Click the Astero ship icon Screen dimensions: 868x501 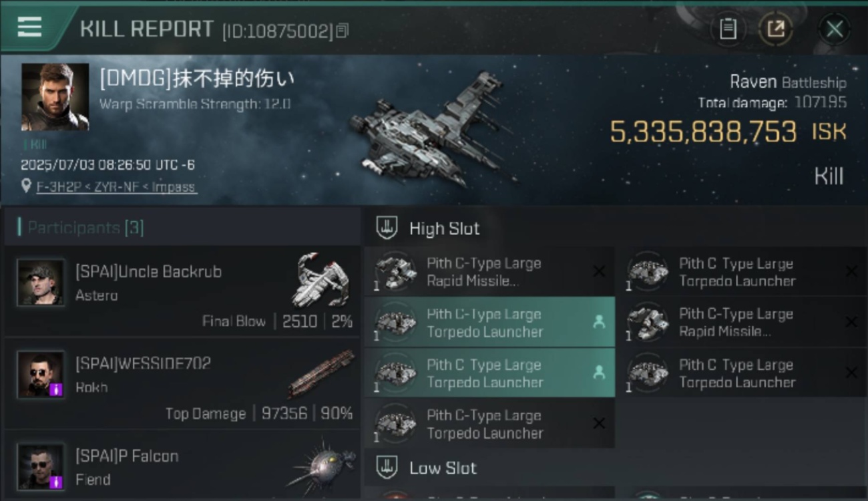point(322,281)
